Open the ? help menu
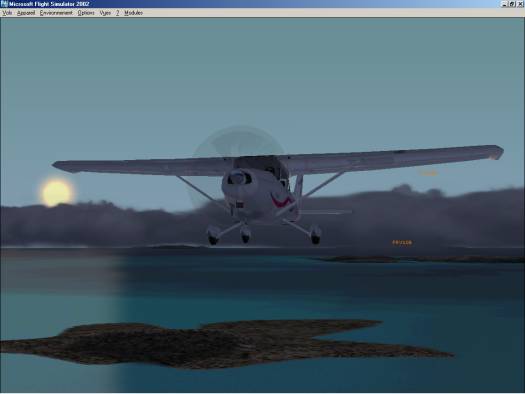This screenshot has height=394, width=525. point(118,13)
